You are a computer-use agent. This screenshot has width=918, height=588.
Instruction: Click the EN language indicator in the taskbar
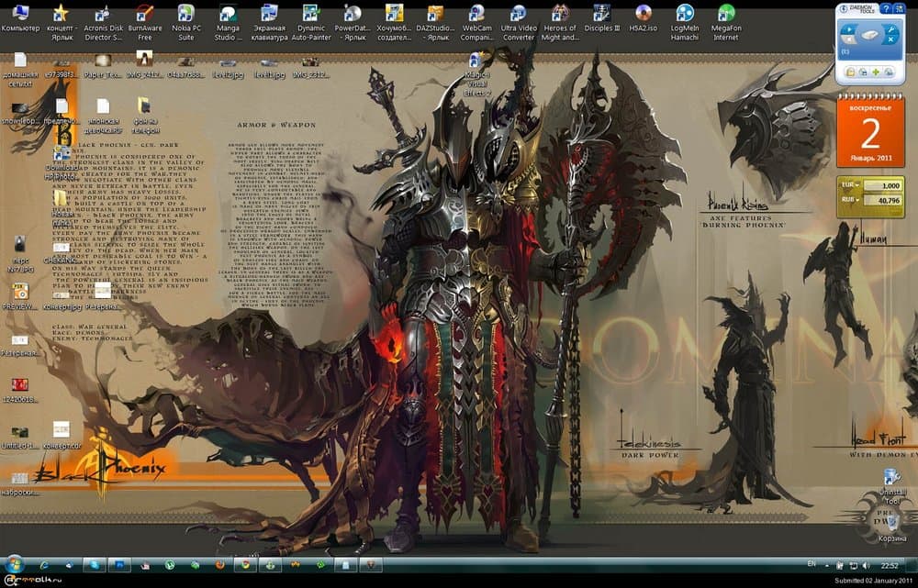(811, 562)
